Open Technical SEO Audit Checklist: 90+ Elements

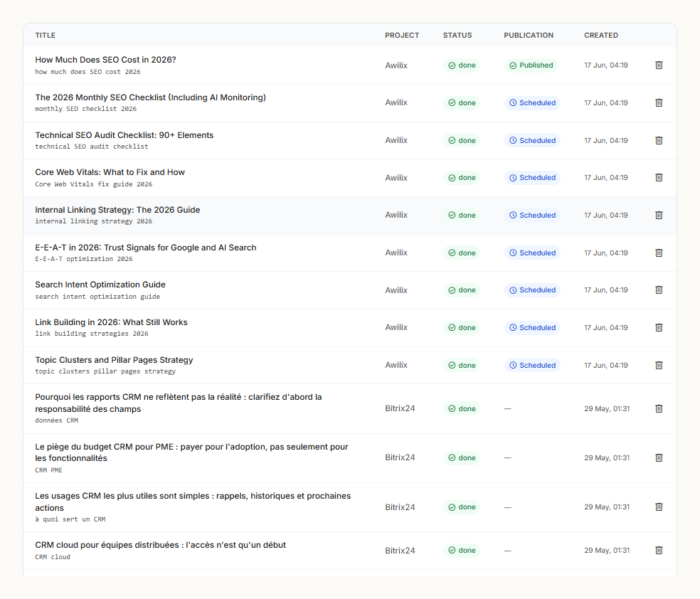pyautogui.click(x=124, y=134)
